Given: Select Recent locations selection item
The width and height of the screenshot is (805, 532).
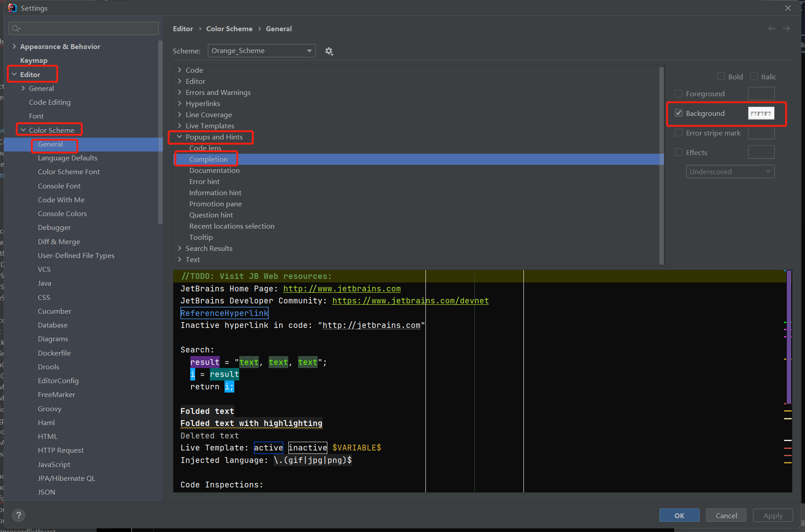Looking at the screenshot, I should pos(232,226).
